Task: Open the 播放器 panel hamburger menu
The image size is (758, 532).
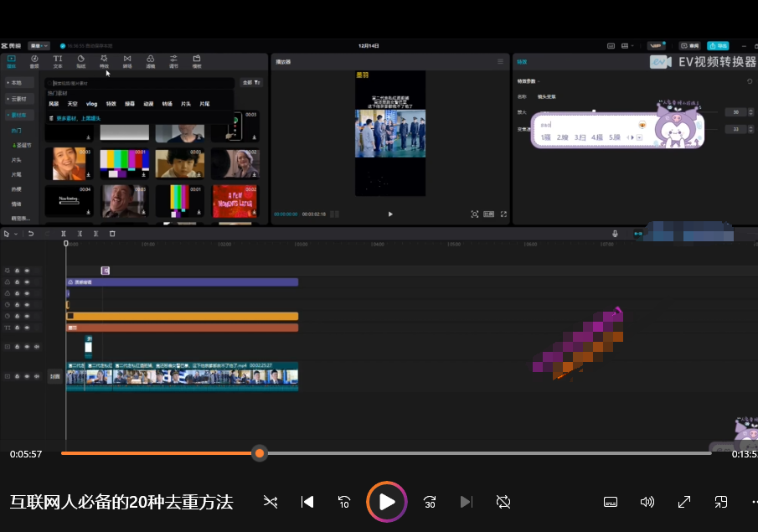Action: 500,61
